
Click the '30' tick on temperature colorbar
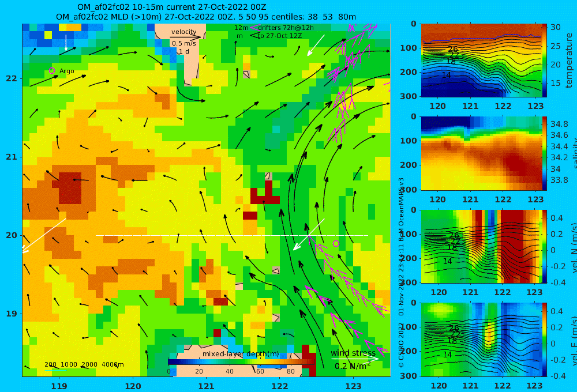point(556,27)
